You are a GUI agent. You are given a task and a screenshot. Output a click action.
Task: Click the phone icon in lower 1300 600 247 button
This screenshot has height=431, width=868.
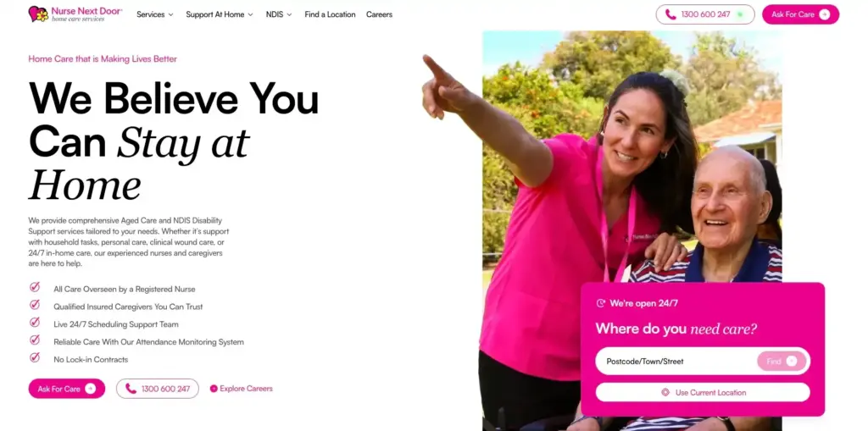pos(131,389)
